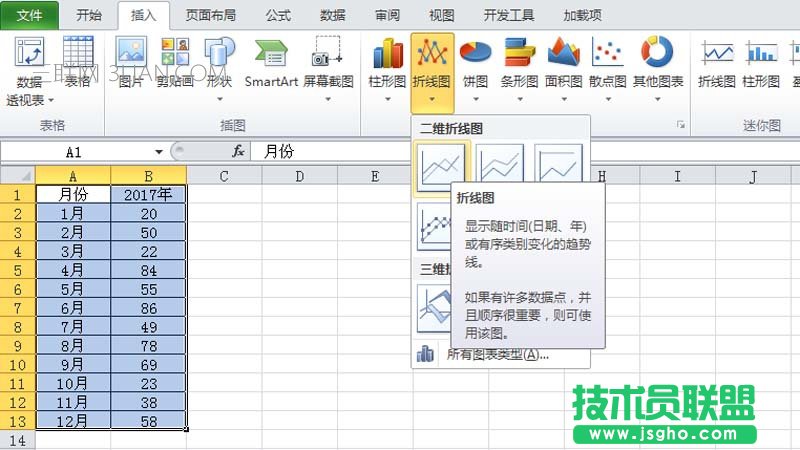This screenshot has width=800, height=450.
Task: Click cell B3 with value 50
Action: [x=148, y=232]
